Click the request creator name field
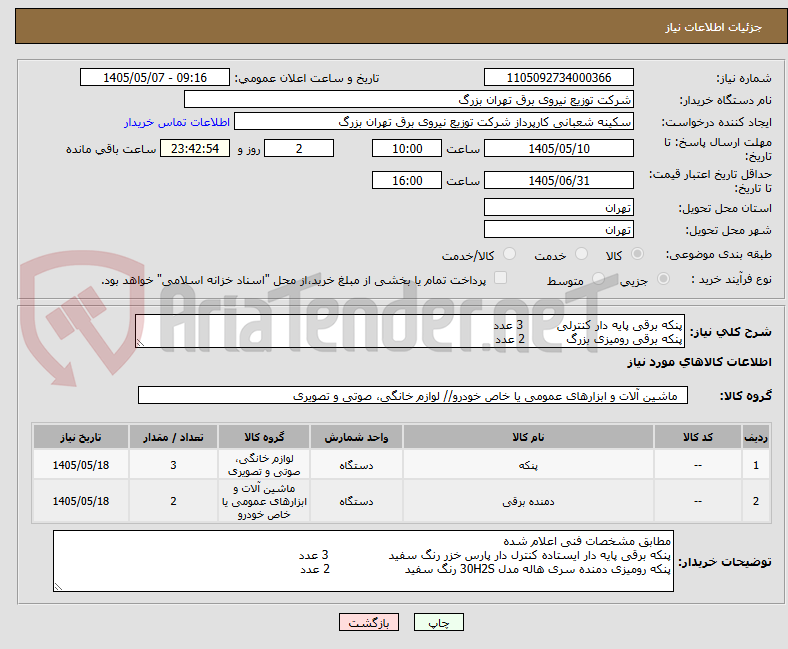The height and width of the screenshot is (649, 788). [x=434, y=122]
